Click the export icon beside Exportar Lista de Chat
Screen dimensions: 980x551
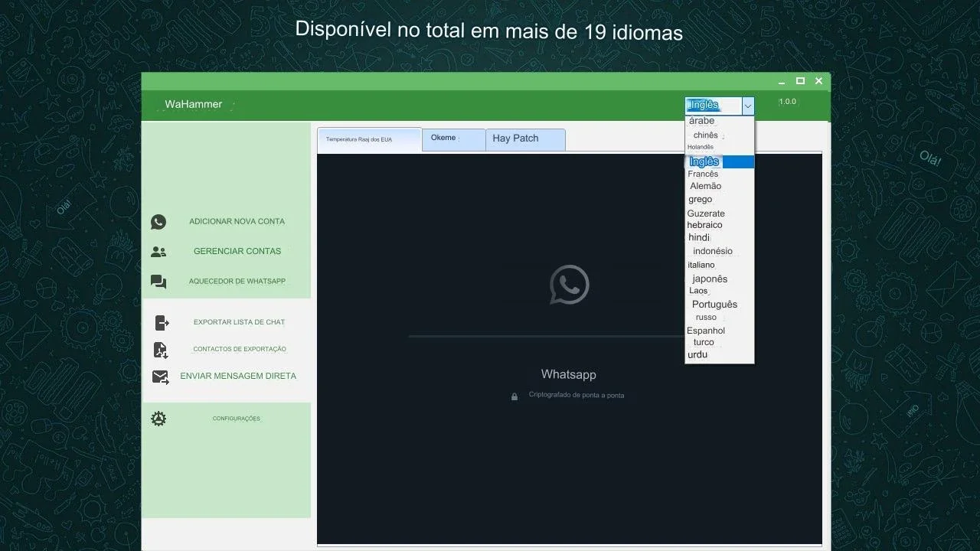click(x=162, y=323)
